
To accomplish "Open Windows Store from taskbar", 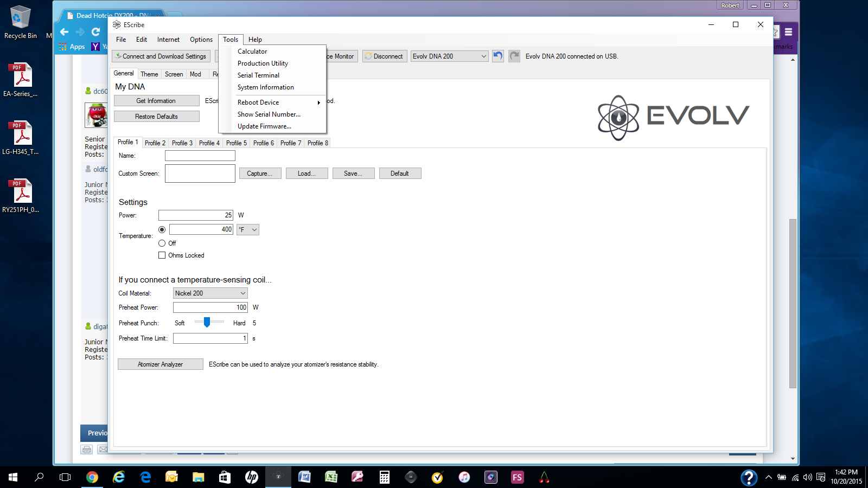I will click(x=225, y=477).
